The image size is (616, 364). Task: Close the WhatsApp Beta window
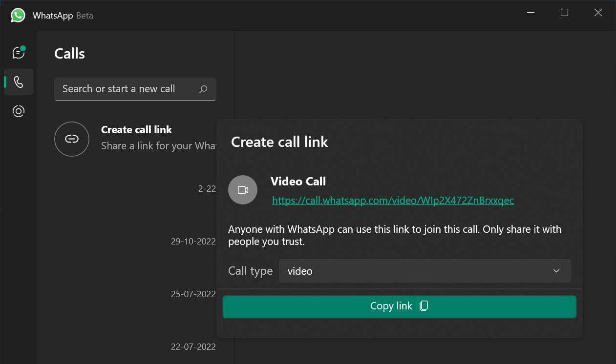click(x=597, y=13)
